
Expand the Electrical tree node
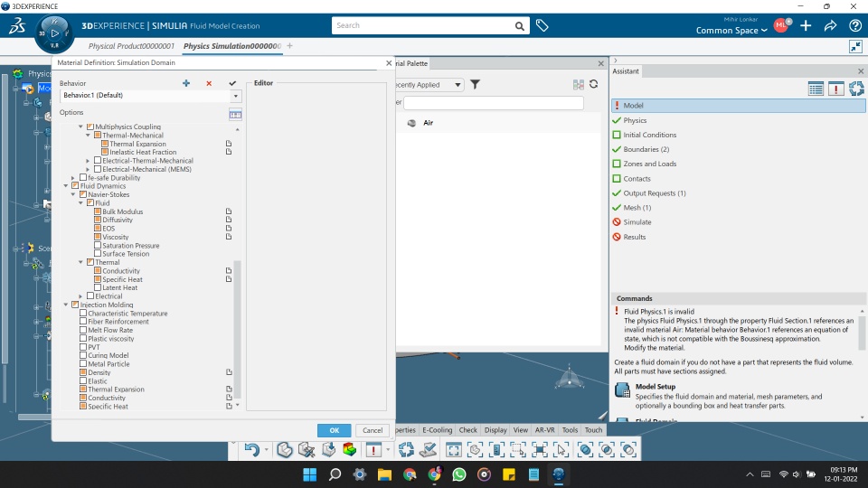tap(80, 296)
